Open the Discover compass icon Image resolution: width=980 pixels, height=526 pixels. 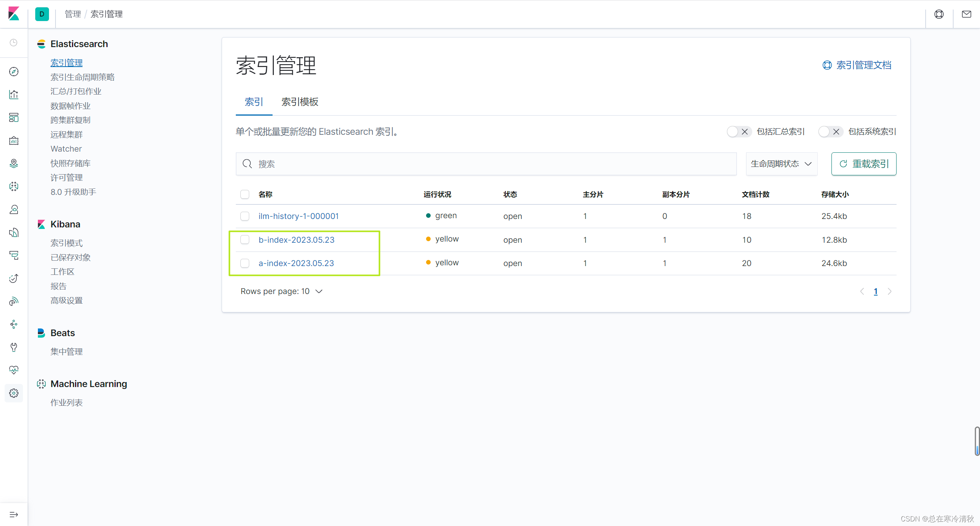click(x=14, y=72)
